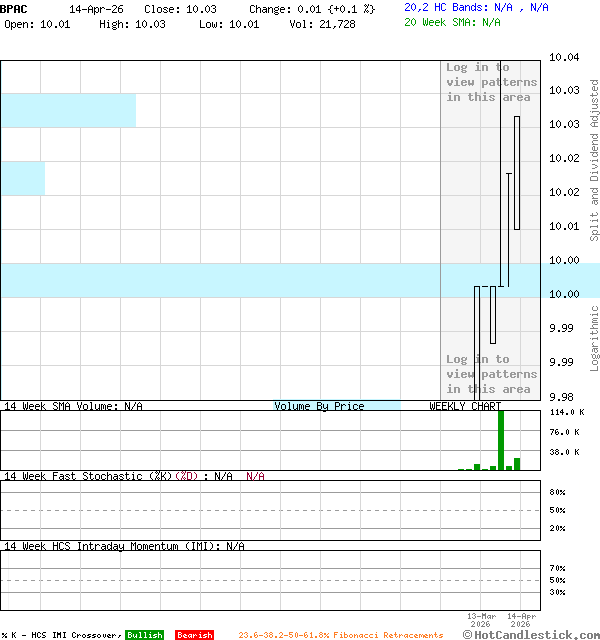Click the upper 'Log in to view patterns' notice
The height and width of the screenshot is (640, 600).
tap(491, 83)
